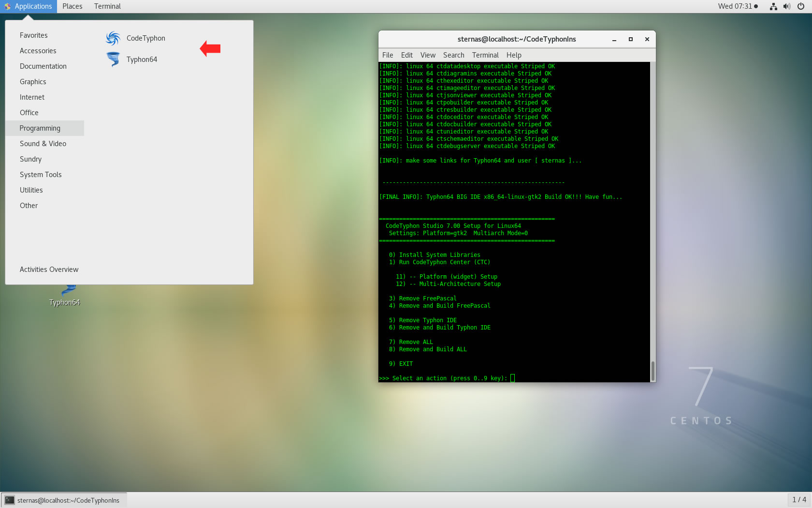This screenshot has height=508, width=812.
Task: Open the Terminal menu in the terminal window
Action: pos(485,55)
